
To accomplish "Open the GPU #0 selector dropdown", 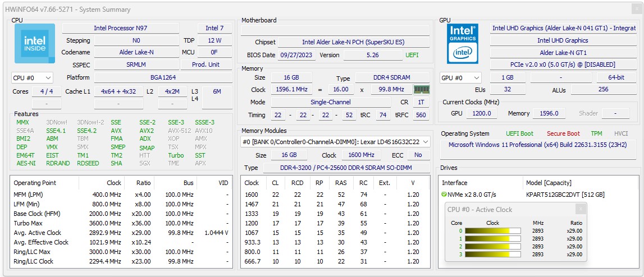I will tap(461, 77).
